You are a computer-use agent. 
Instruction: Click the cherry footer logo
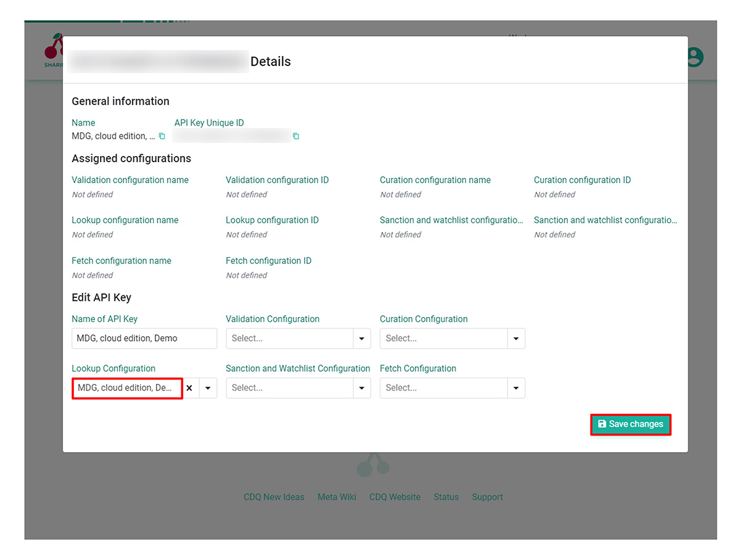coord(373,465)
